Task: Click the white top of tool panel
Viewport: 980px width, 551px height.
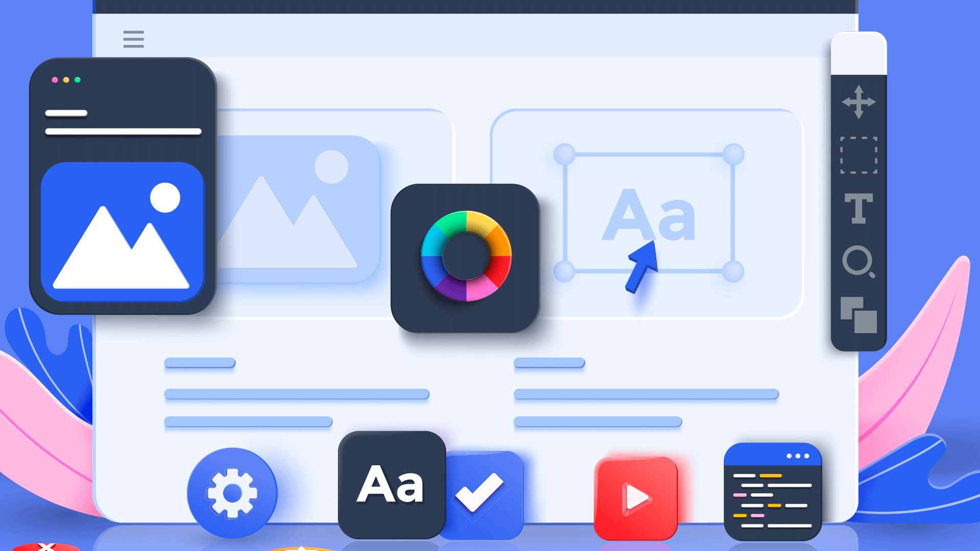Action: tap(859, 54)
